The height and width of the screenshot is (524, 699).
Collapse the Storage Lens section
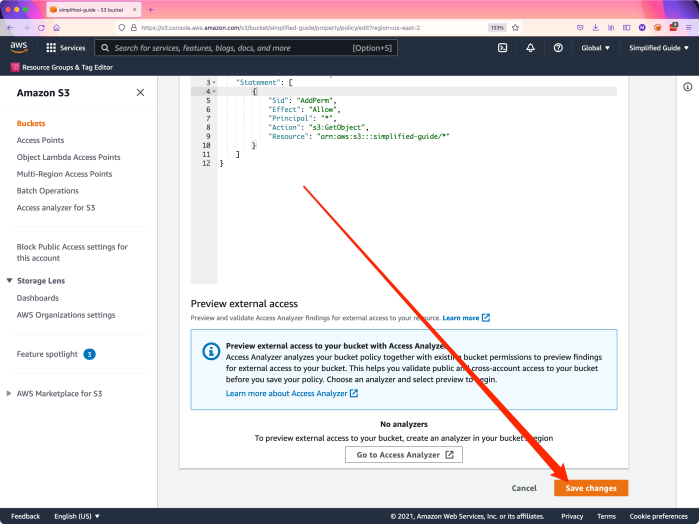[9, 281]
